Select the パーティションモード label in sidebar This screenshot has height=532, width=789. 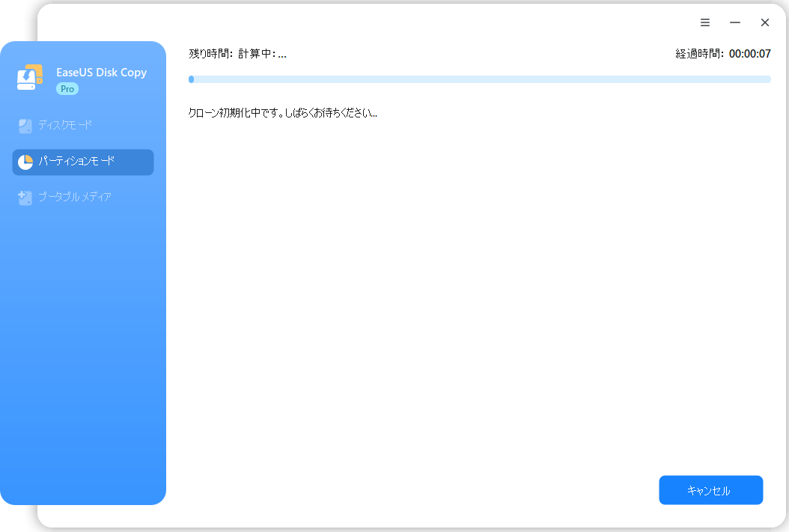point(77,162)
